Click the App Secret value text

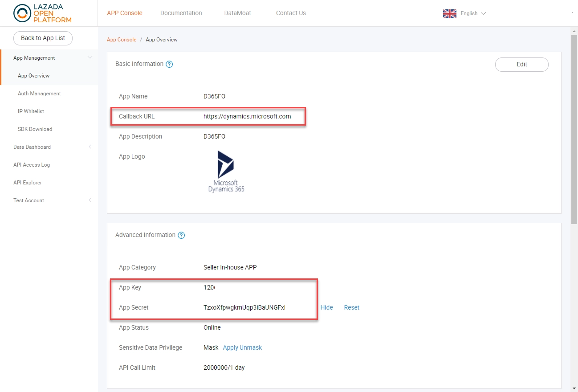(x=244, y=307)
